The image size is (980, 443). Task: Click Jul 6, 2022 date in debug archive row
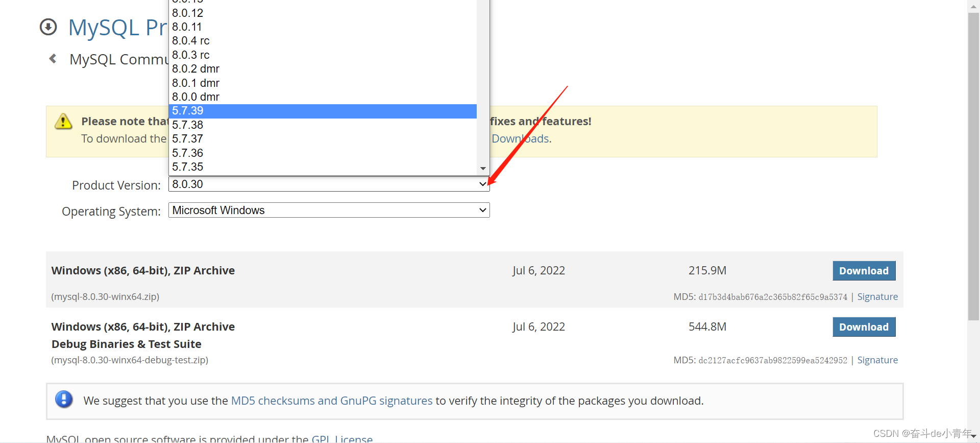tap(539, 327)
